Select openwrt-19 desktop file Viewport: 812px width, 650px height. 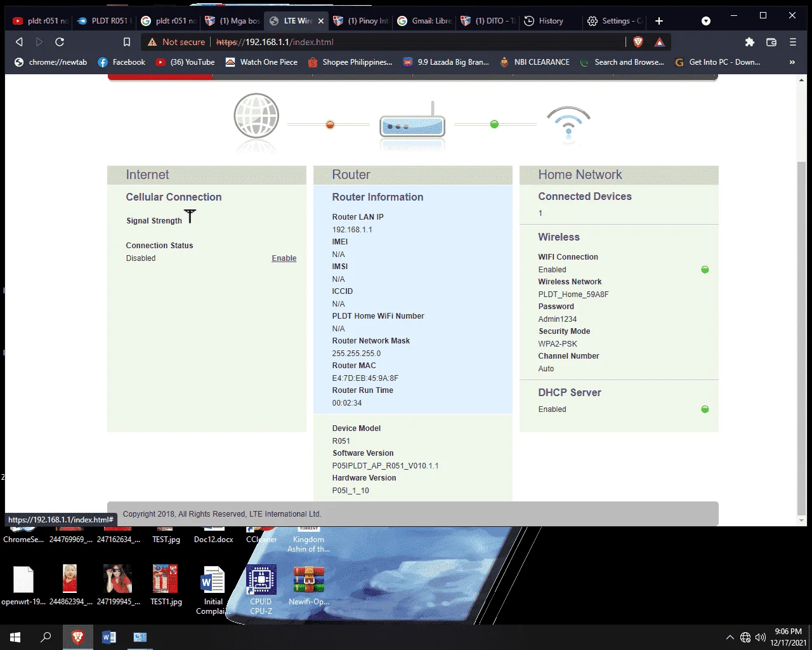[23, 585]
